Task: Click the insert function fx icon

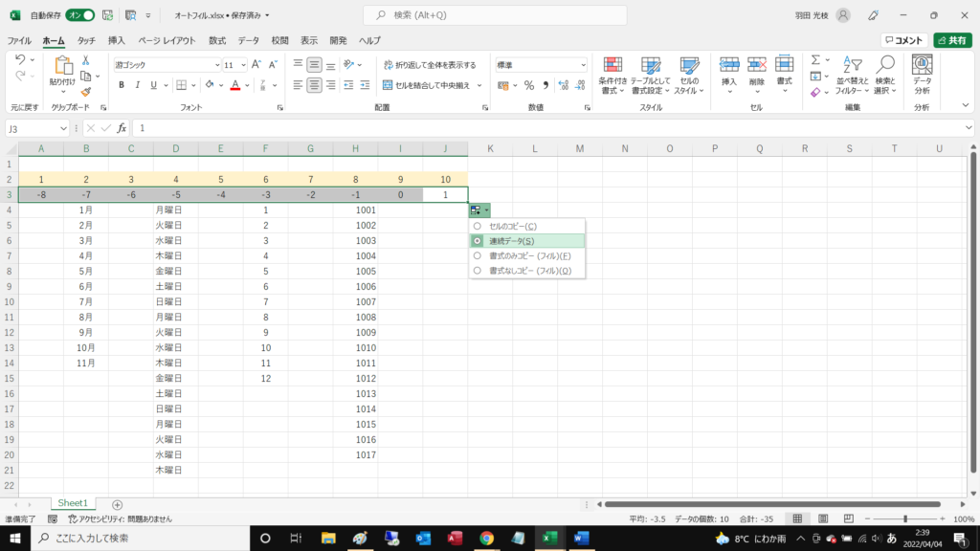Action: (x=122, y=128)
